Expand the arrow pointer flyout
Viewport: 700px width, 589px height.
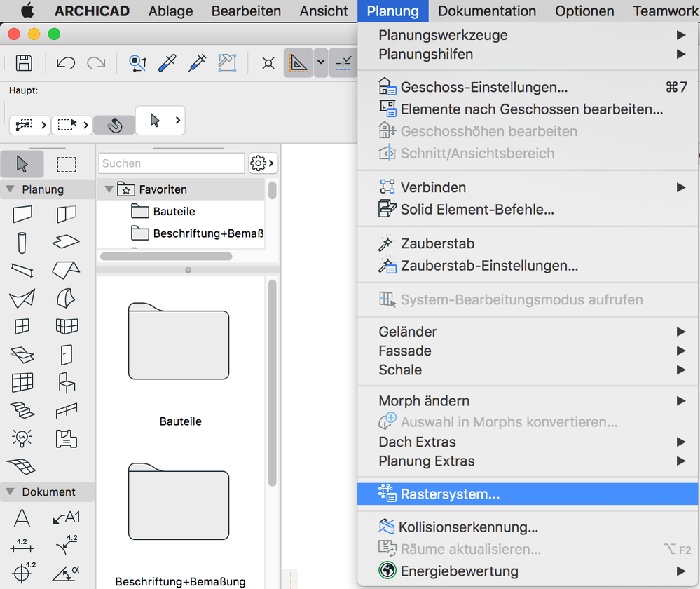pos(178,120)
